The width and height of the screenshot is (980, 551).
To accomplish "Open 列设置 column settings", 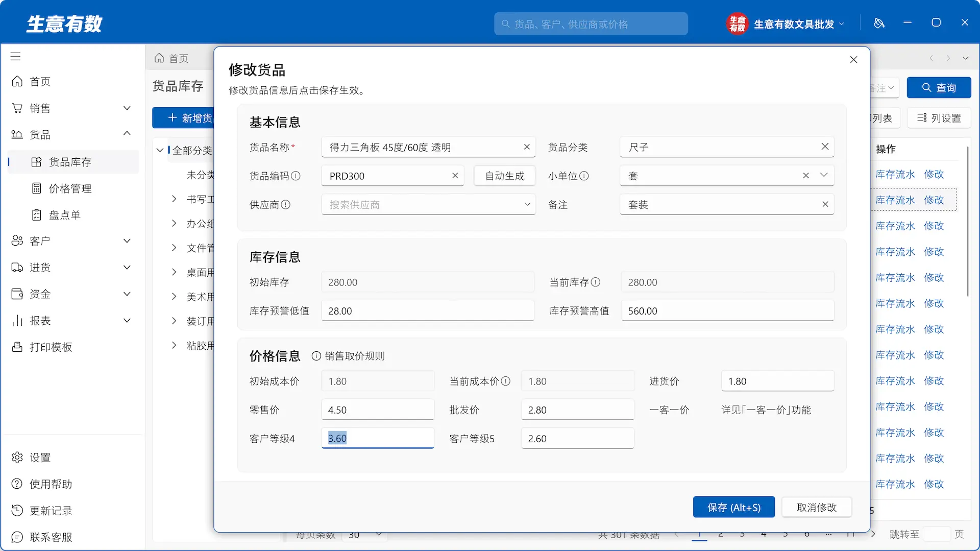I will [939, 118].
